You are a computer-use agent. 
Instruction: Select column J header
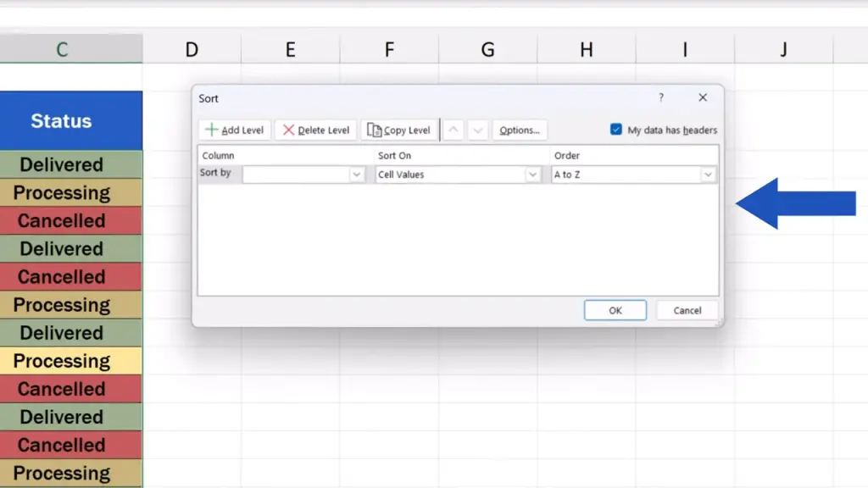tap(783, 50)
